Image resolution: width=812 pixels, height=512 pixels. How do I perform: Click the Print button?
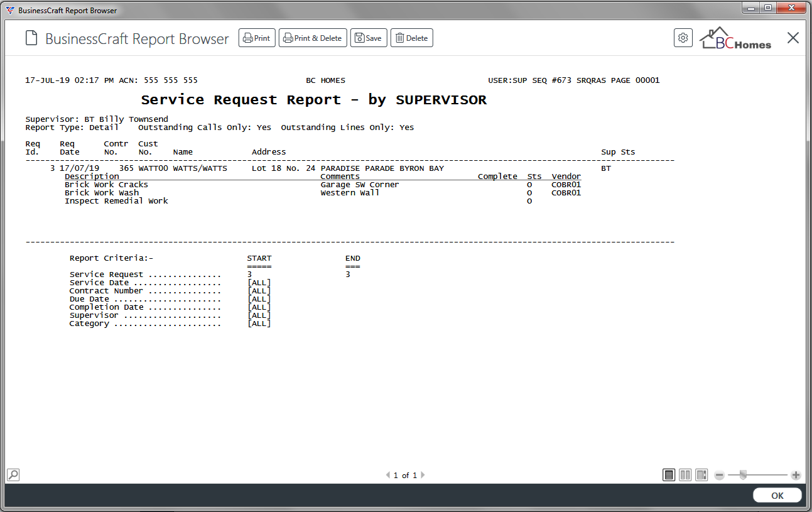pyautogui.click(x=257, y=38)
